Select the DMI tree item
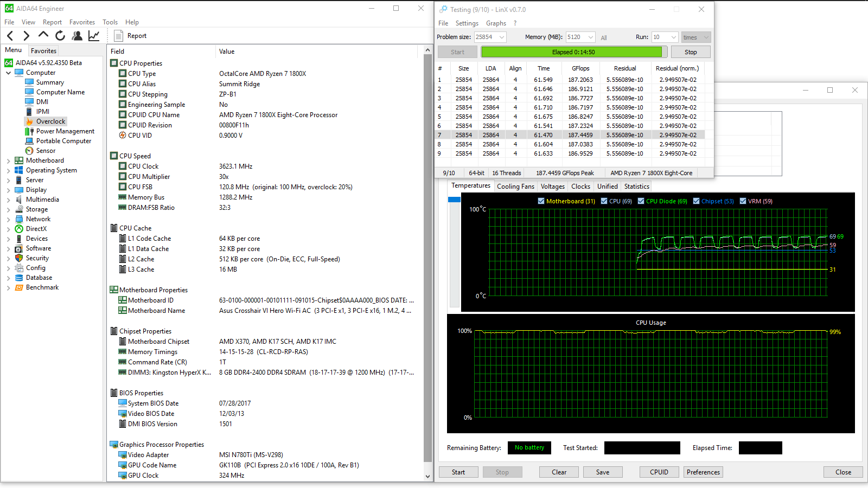The height and width of the screenshot is (488, 868). tap(42, 102)
